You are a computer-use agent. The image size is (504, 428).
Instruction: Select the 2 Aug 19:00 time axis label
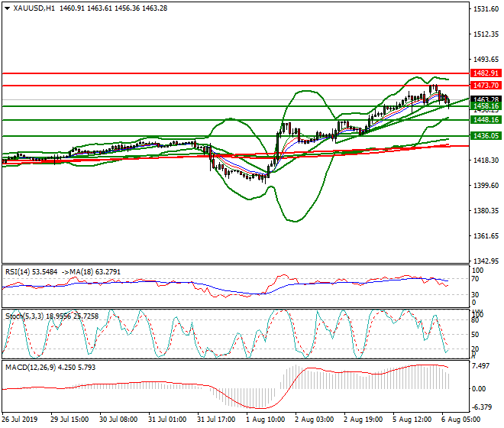tap(363, 420)
